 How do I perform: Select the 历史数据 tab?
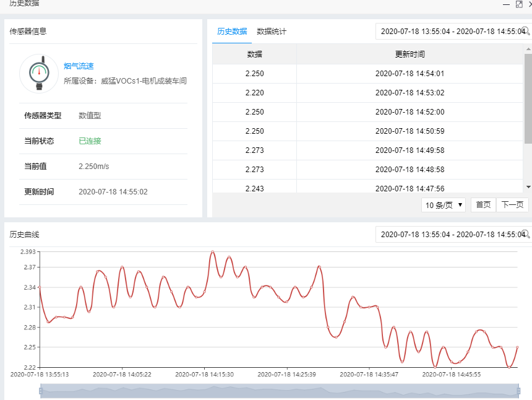[x=232, y=30]
